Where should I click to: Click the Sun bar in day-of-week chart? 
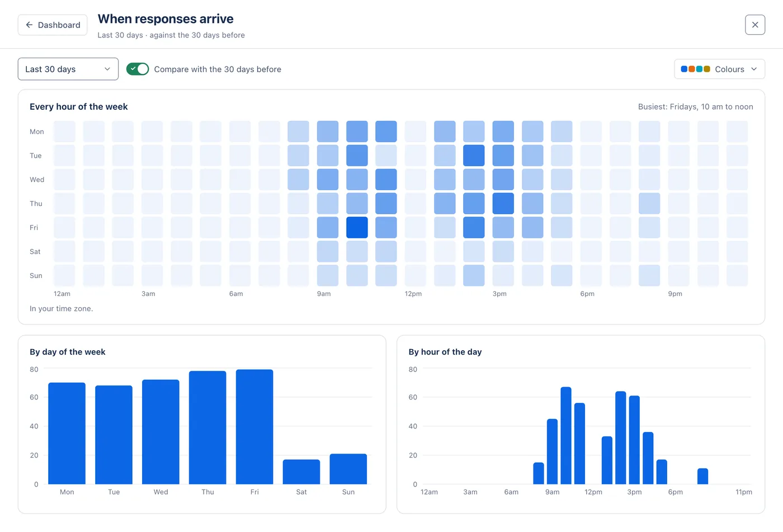tap(348, 469)
